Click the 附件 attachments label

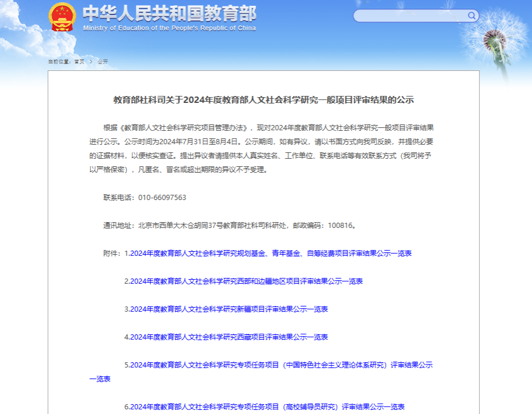112,253
